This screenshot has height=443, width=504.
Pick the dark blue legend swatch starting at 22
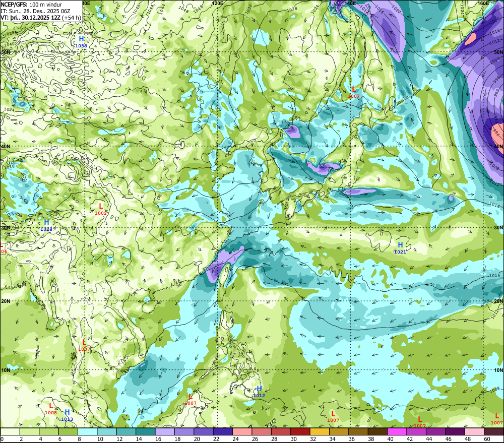click(223, 431)
